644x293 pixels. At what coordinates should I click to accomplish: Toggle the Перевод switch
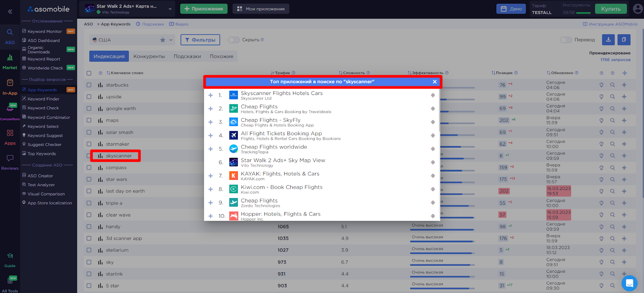[x=566, y=40]
